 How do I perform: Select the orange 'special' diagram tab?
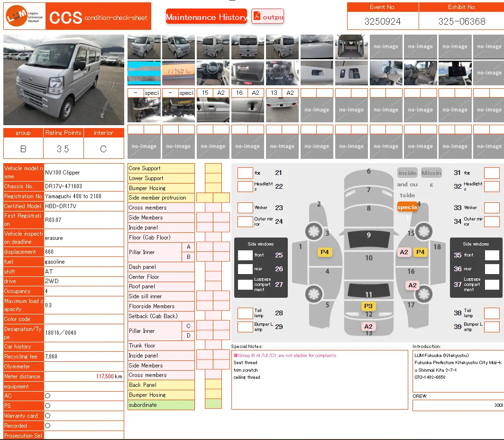click(x=407, y=207)
